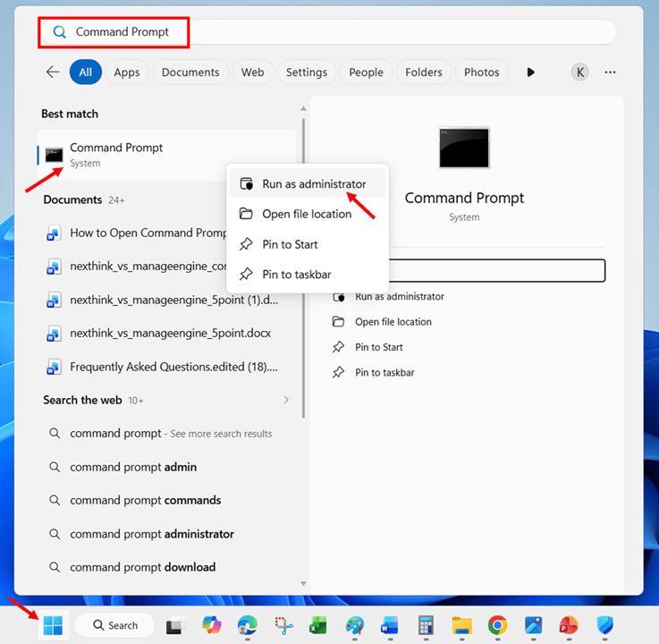Select Run as administrator in context menu

tap(313, 183)
